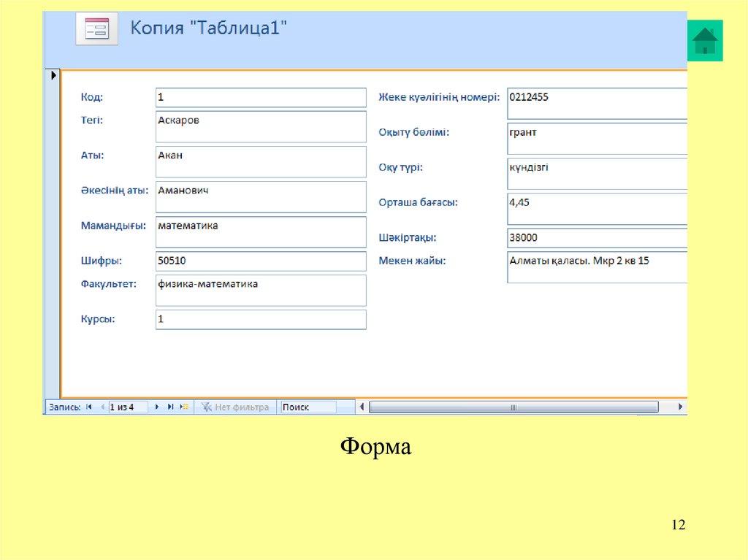Select the 'Мекен жайы' address field
748x560 pixels.
(597, 266)
